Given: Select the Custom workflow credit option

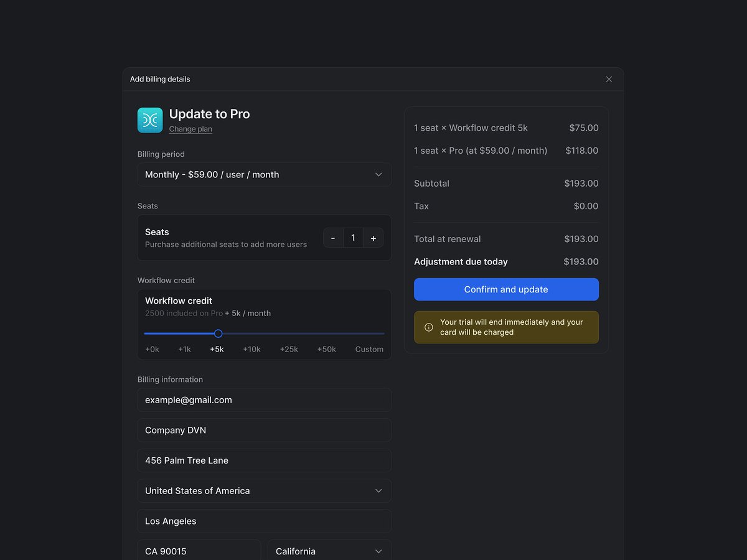Looking at the screenshot, I should click(369, 349).
